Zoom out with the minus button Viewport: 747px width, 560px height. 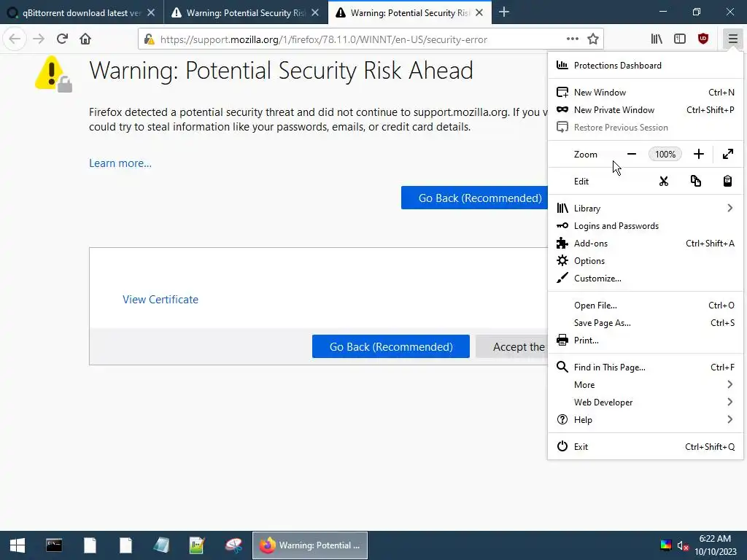[632, 154]
